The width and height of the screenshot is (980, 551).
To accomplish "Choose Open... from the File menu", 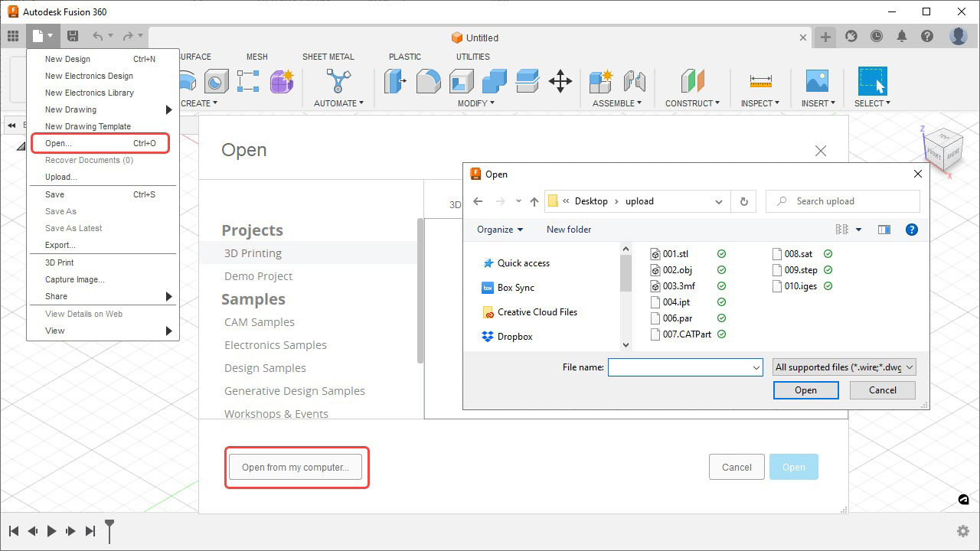I will point(100,143).
